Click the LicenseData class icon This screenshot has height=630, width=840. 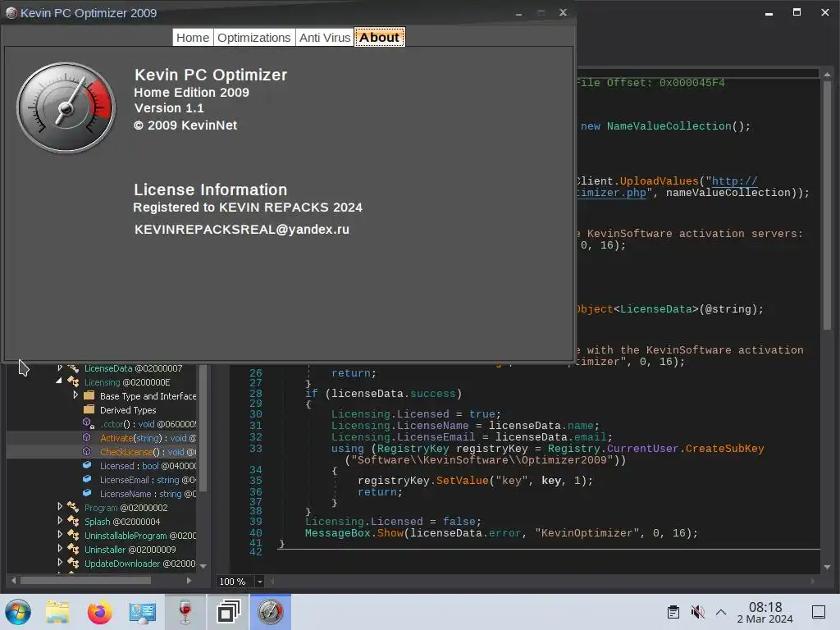(73, 368)
